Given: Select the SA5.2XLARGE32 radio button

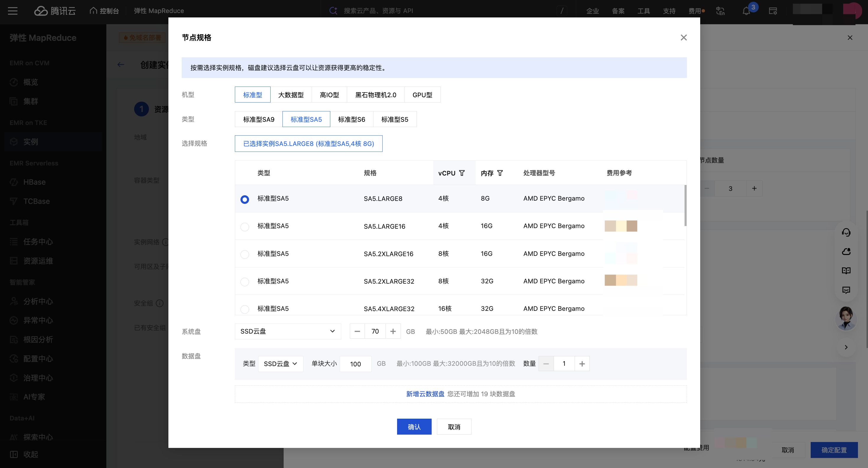Looking at the screenshot, I should (x=245, y=282).
